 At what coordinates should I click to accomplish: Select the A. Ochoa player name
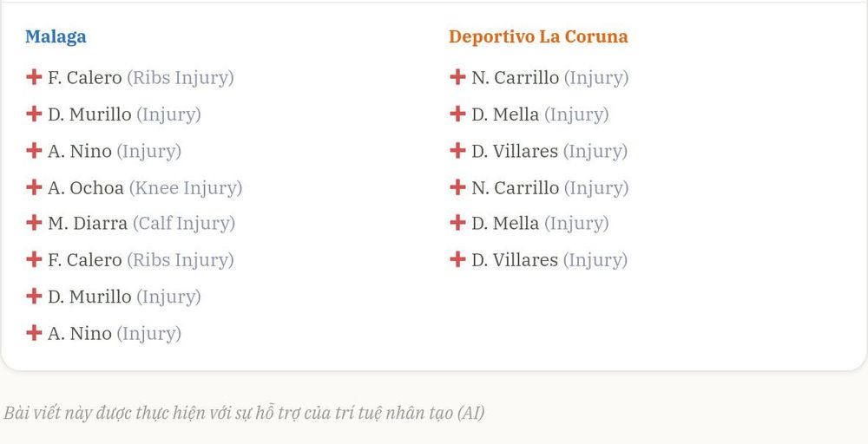click(86, 188)
